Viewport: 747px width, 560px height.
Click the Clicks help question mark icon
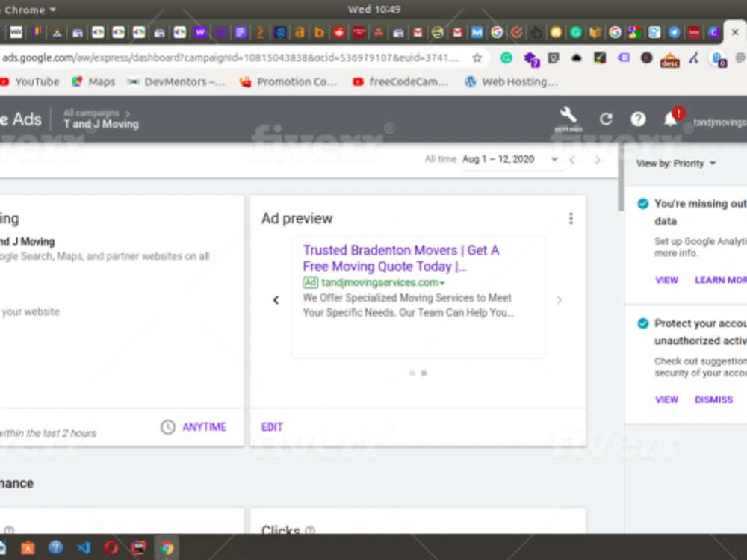310,529
